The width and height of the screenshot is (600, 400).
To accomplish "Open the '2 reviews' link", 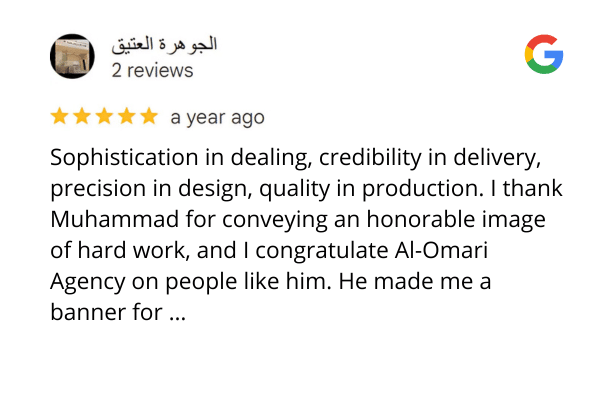I will coord(152,71).
